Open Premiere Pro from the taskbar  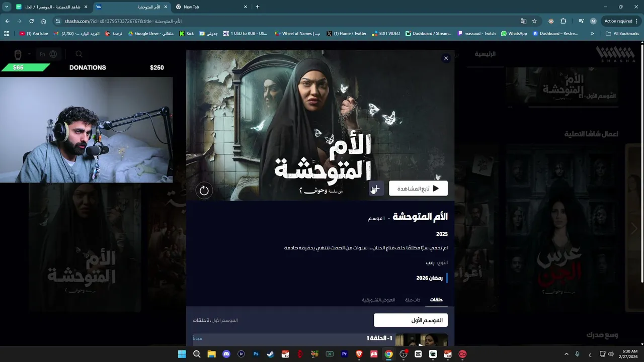(345, 354)
